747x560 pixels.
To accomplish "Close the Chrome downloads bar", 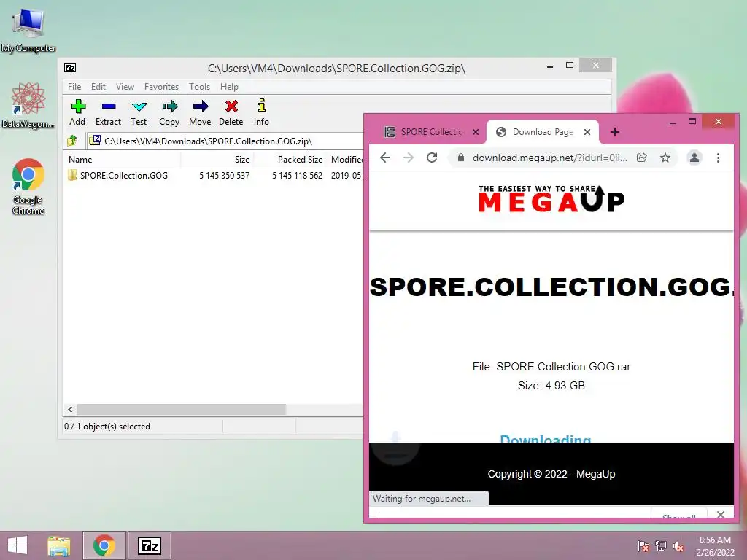I will [721, 514].
